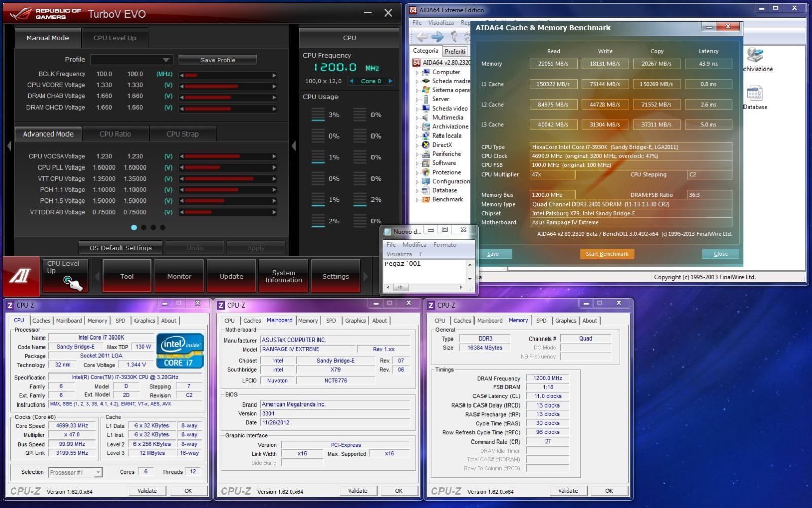Click Validate in Memory CPU-Z window
Screen dimensions: 812x508
(568, 491)
